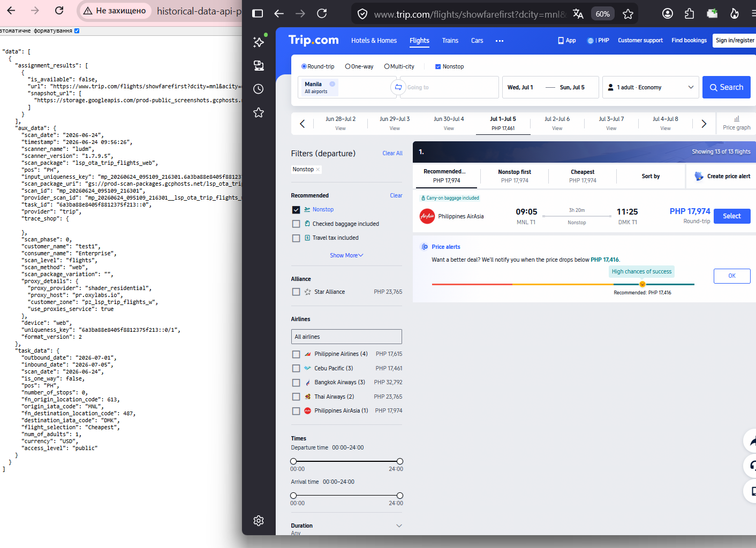Screen dimensions: 756x548
Task: Click the Search flights button
Action: point(727,87)
